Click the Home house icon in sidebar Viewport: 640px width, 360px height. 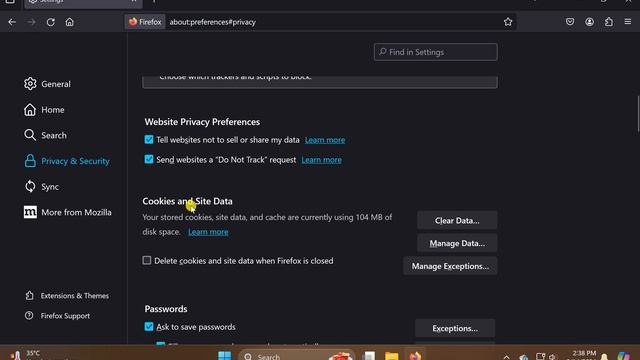30,109
